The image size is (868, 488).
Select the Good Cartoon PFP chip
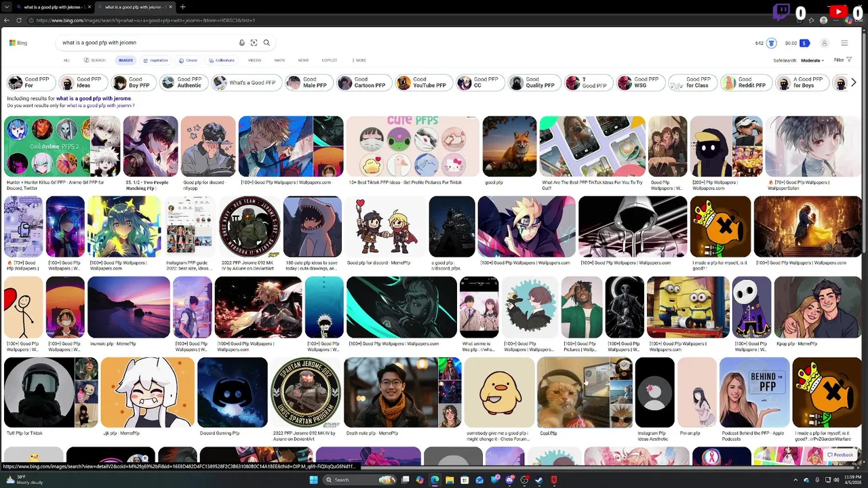click(363, 83)
